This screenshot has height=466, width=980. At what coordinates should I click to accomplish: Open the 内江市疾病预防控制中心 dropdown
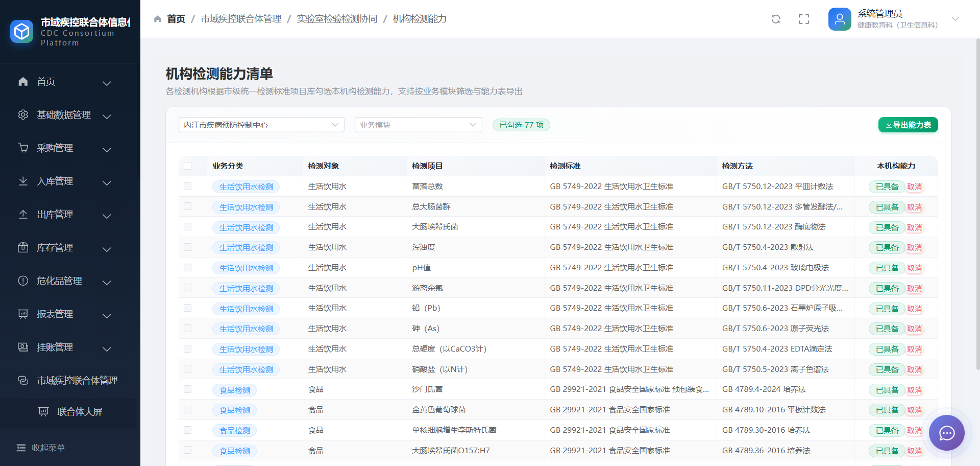(x=261, y=125)
